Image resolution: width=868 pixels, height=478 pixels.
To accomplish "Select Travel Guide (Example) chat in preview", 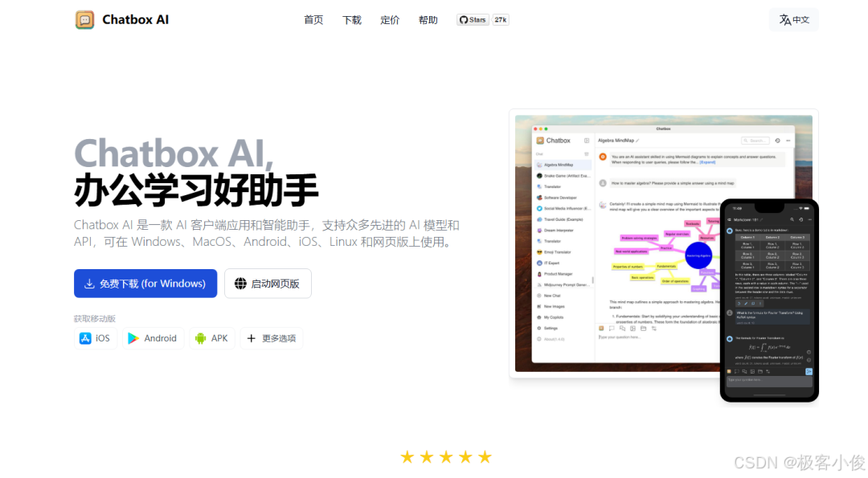I will [x=563, y=219].
